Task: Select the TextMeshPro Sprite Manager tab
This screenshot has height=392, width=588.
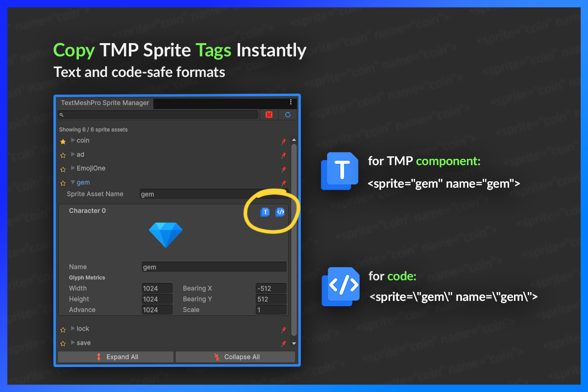Action: point(104,103)
